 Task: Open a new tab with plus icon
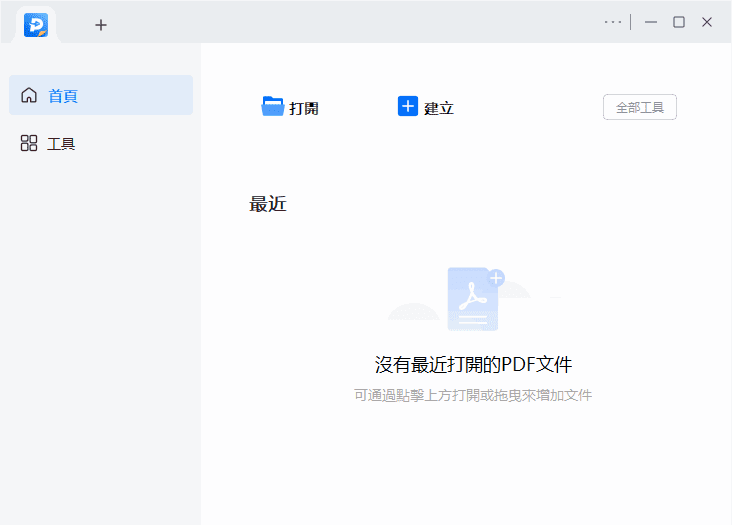click(101, 25)
